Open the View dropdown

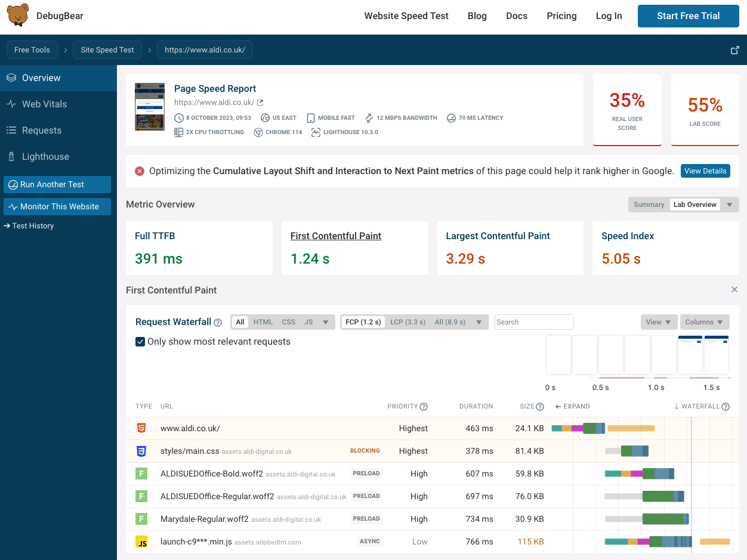(x=659, y=322)
